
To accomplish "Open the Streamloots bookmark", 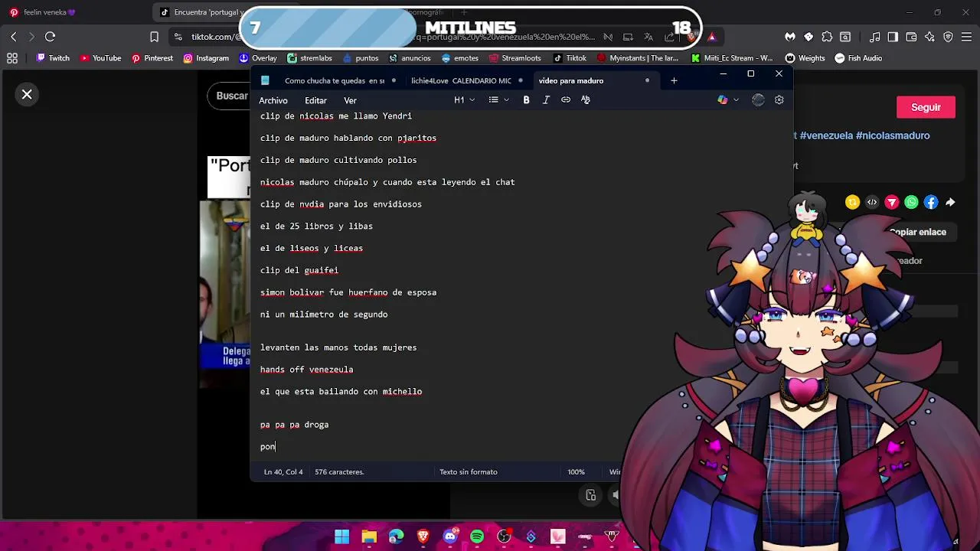I will point(514,58).
